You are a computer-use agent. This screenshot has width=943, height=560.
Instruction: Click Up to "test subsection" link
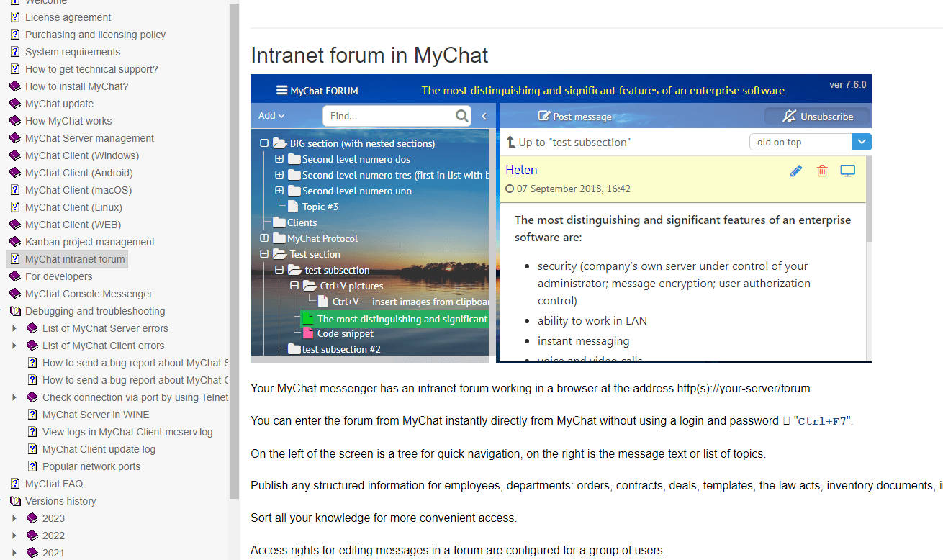pyautogui.click(x=568, y=142)
